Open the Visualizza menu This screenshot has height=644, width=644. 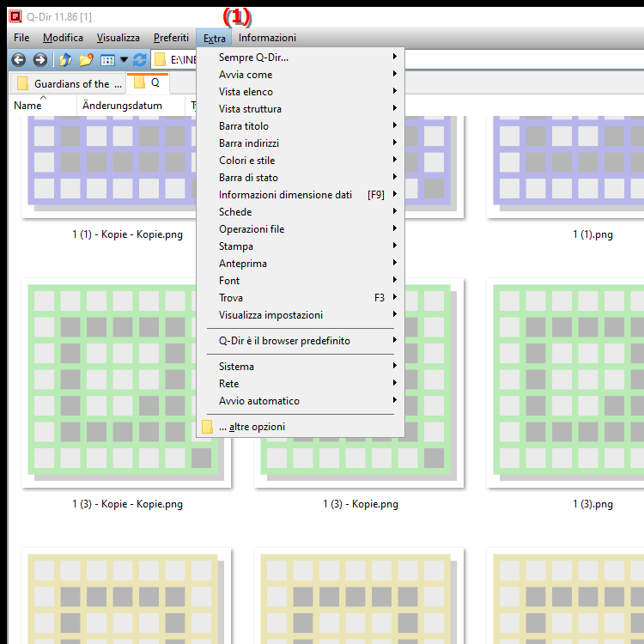118,38
